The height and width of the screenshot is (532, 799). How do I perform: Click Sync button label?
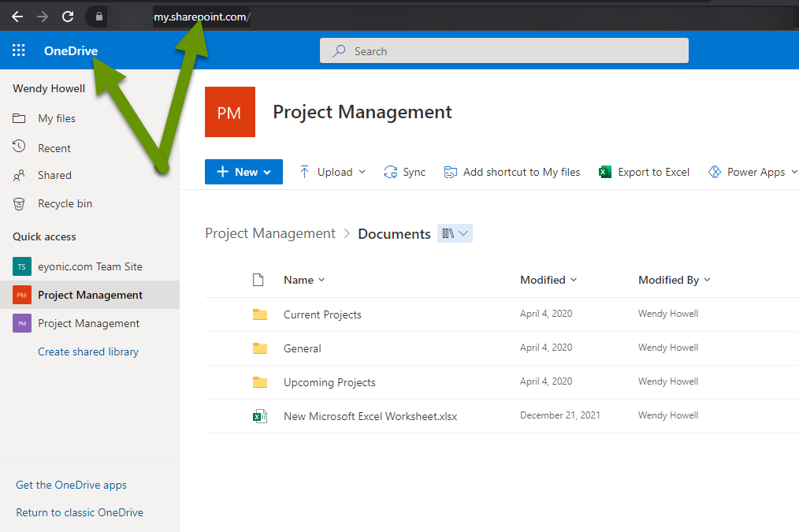tap(414, 173)
